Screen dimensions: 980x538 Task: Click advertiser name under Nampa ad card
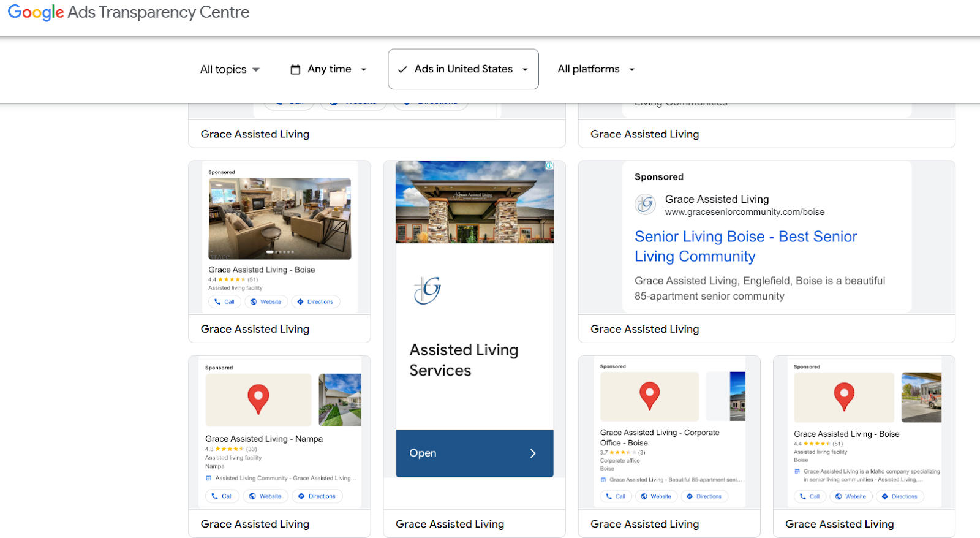pos(255,524)
